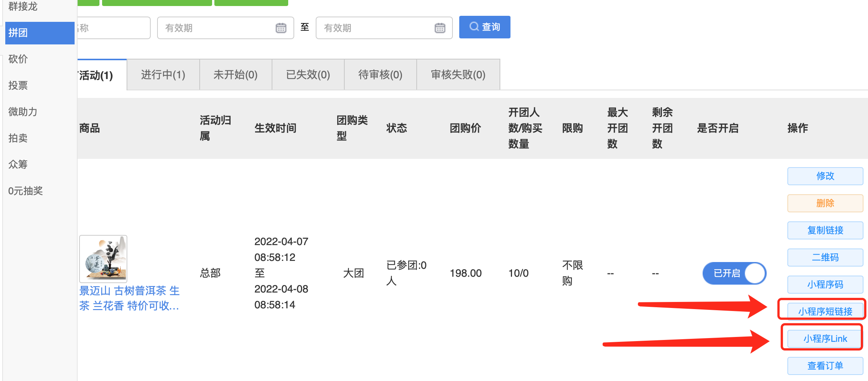This screenshot has height=381, width=868.
Task: Switch to the 未开始(0) tab
Action: [x=235, y=75]
